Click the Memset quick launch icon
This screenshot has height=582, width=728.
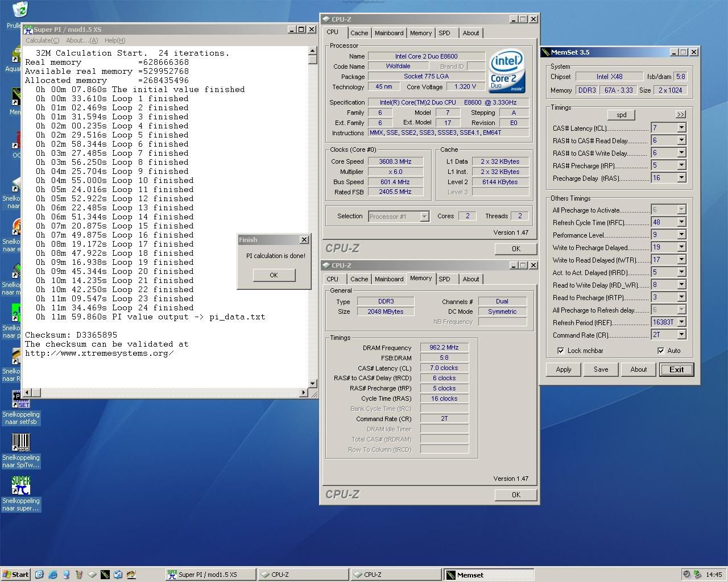coord(105,574)
